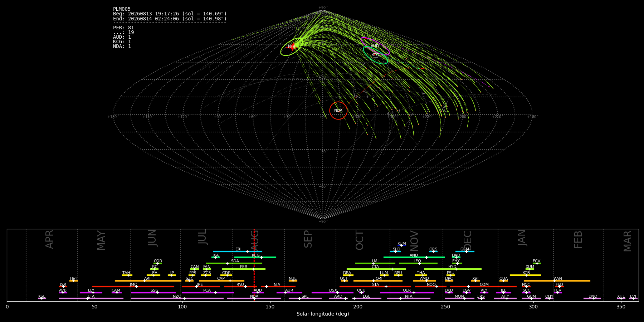Click the PLM005 station title
Viewport: 644px width, 322px height.
(122, 9)
